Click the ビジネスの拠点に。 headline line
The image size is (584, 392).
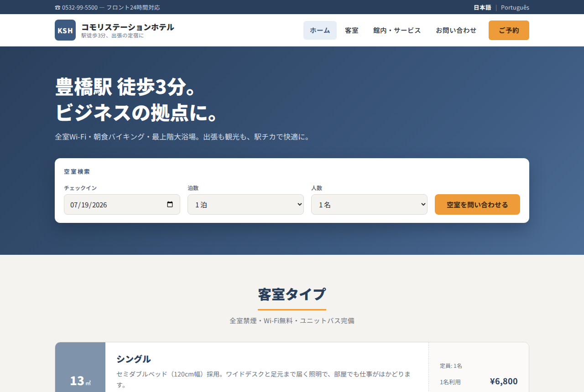coord(136,113)
